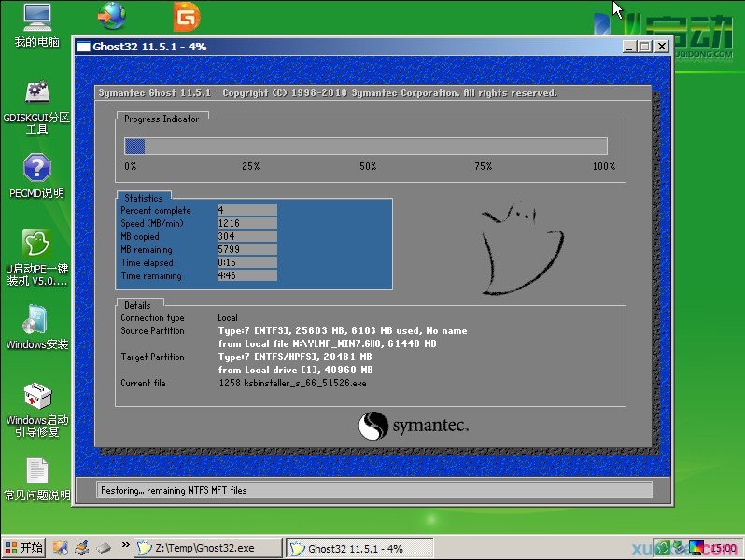Click second quick launch icon on taskbar

click(82, 548)
